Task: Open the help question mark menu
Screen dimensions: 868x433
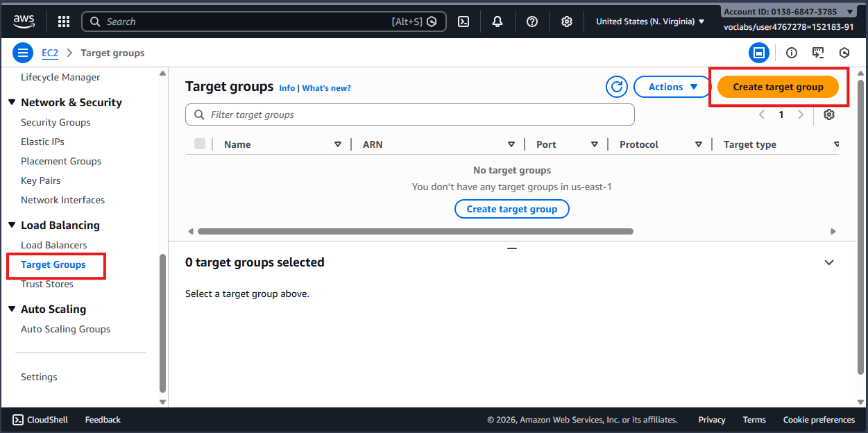Action: (532, 22)
